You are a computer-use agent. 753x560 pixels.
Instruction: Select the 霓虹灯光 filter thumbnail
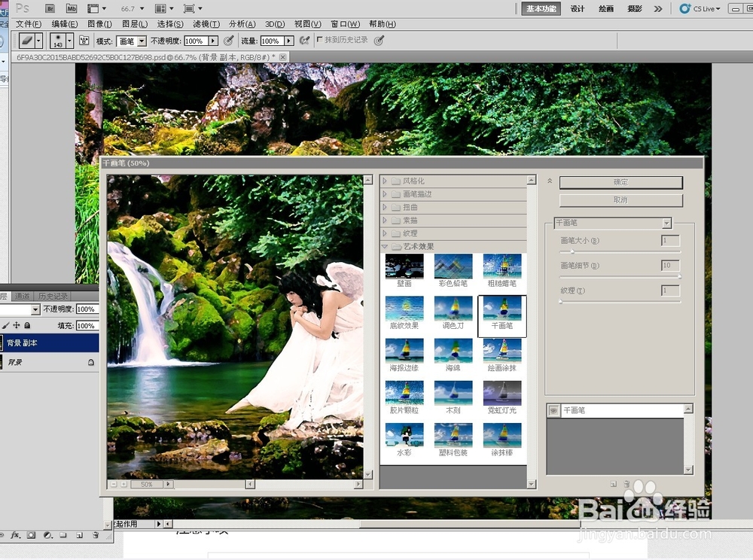pos(501,393)
